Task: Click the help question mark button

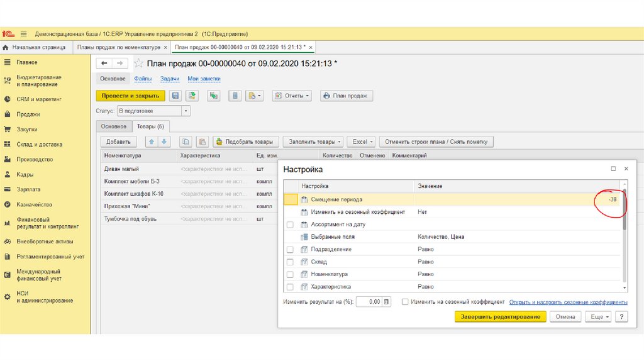Action: [x=621, y=317]
